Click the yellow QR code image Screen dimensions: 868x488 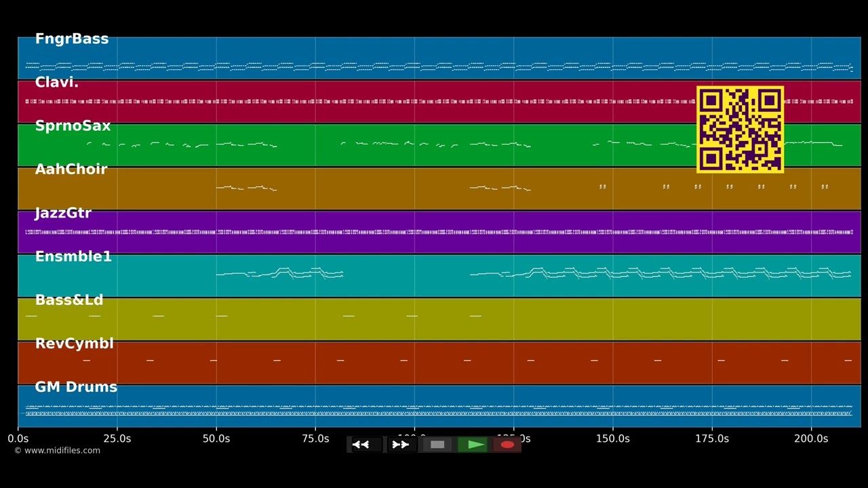(740, 129)
